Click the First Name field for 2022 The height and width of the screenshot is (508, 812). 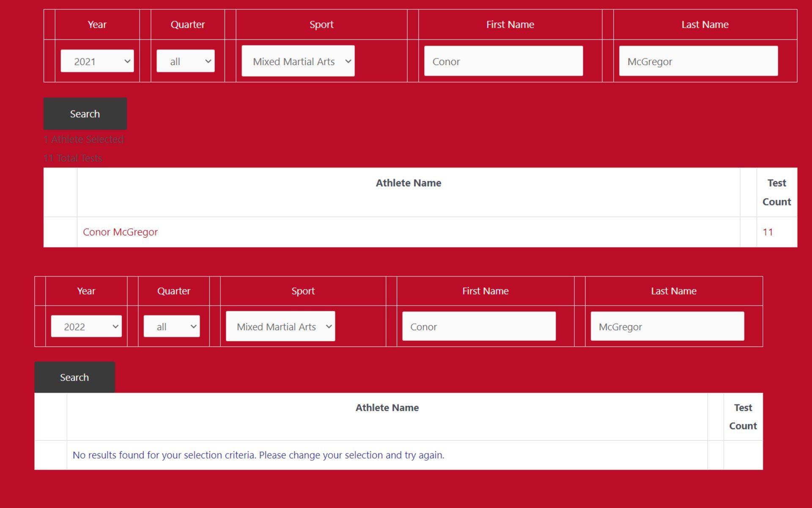479,326
